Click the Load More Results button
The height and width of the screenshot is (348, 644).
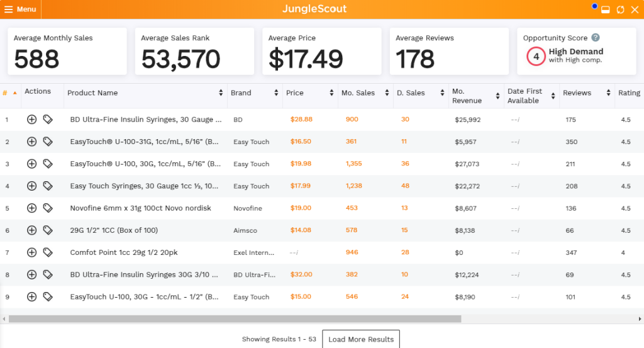(361, 339)
